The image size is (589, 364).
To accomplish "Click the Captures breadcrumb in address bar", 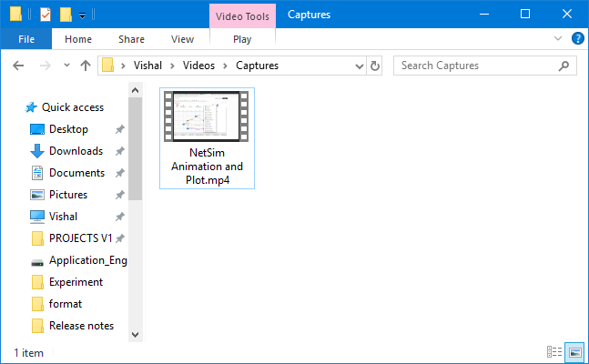I will pyautogui.click(x=258, y=66).
